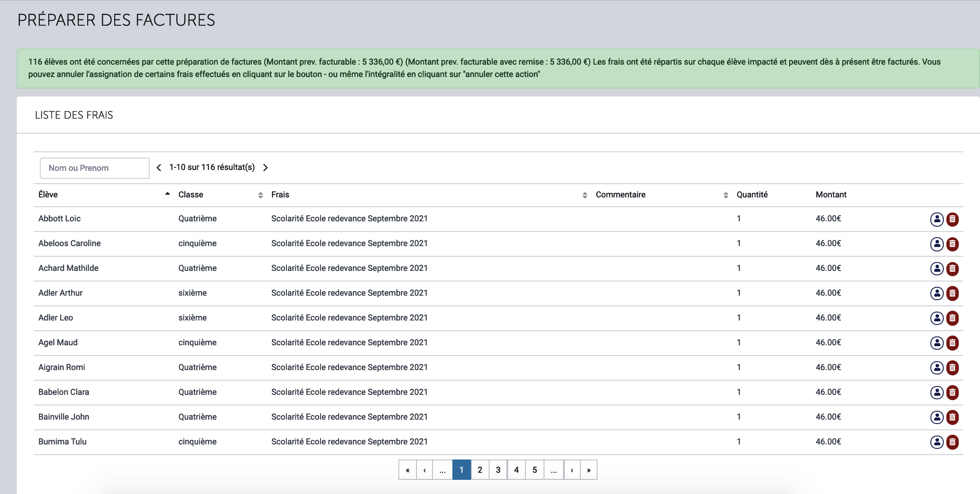Delete fee row for Adler Arthur

coord(953,293)
